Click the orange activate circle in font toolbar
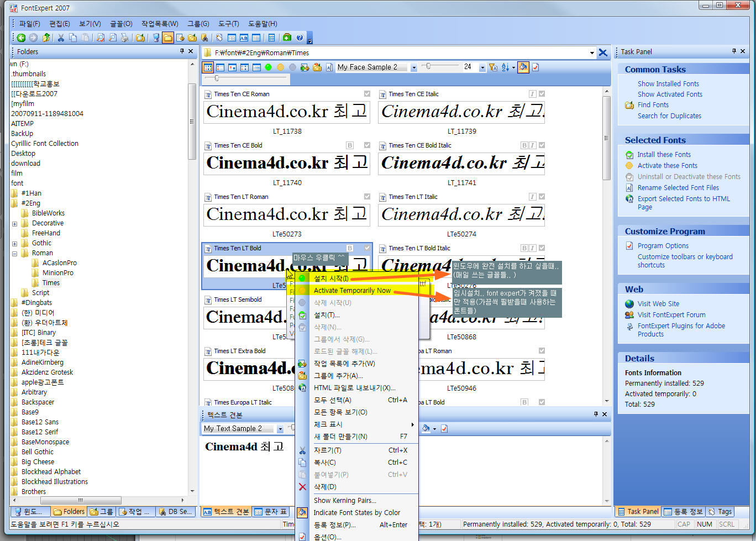 (x=281, y=67)
